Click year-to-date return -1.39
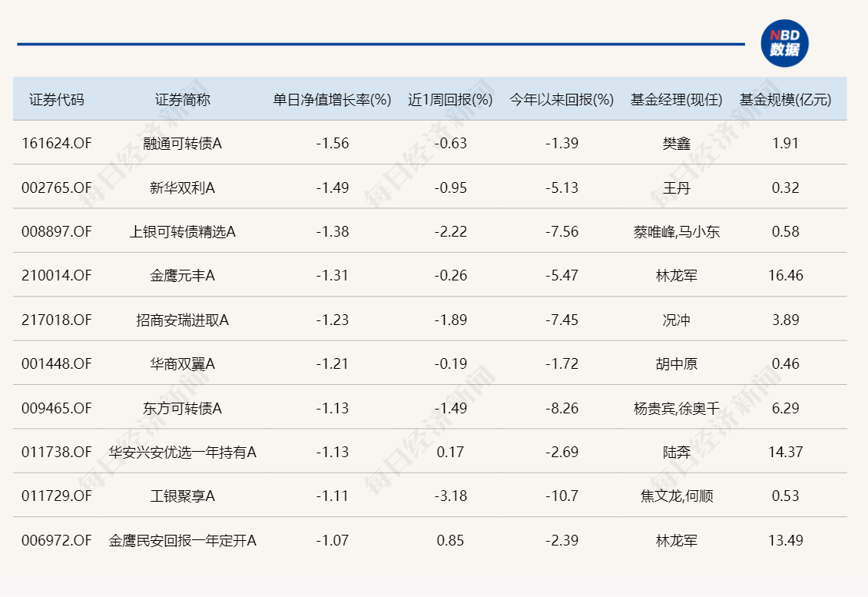The height and width of the screenshot is (597, 868). tap(562, 144)
